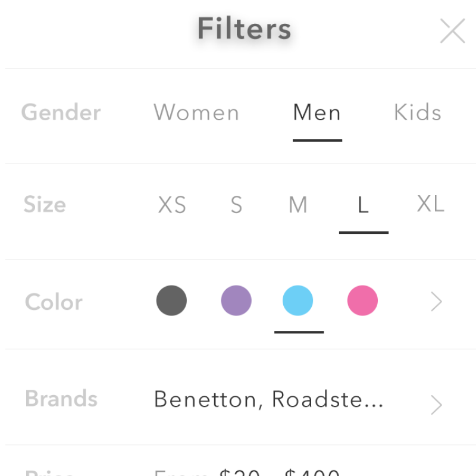Click the Brands row label
The width and height of the screenshot is (476, 476).
(61, 399)
